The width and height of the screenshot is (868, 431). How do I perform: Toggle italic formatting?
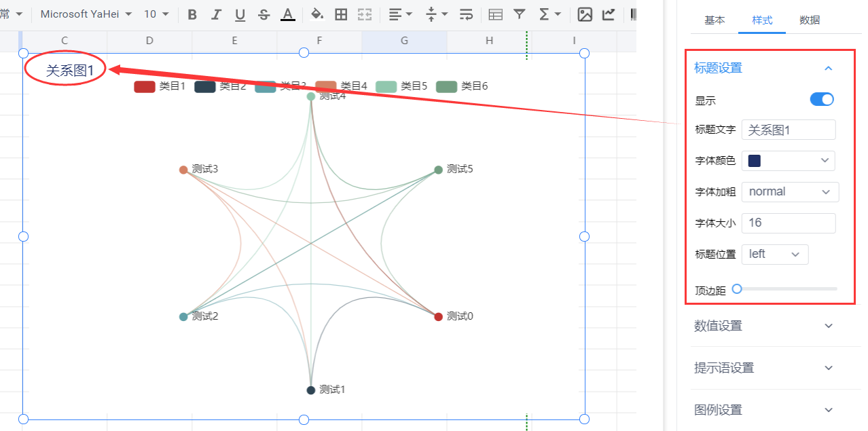point(216,14)
